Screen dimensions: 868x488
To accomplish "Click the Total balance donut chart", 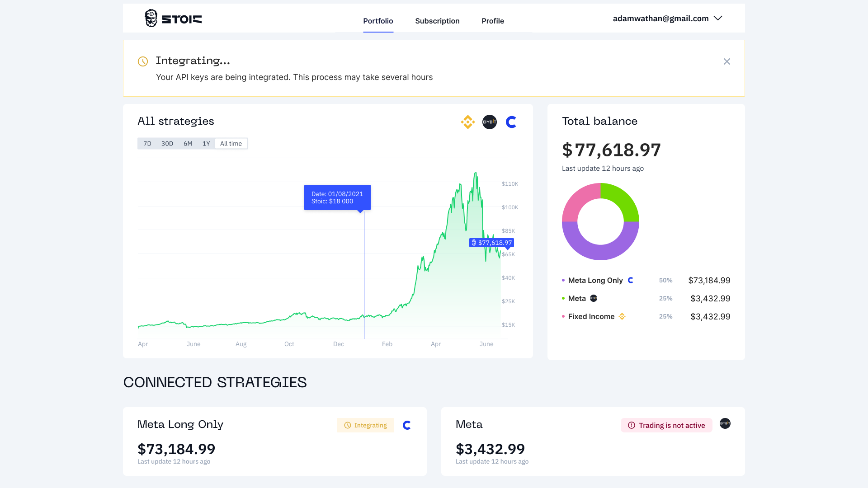I will [600, 190].
